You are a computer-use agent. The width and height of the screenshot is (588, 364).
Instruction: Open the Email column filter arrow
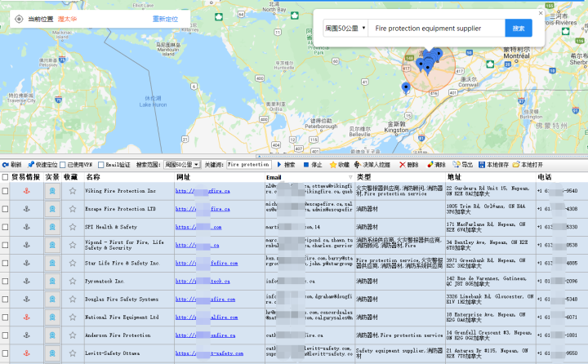tap(350, 177)
